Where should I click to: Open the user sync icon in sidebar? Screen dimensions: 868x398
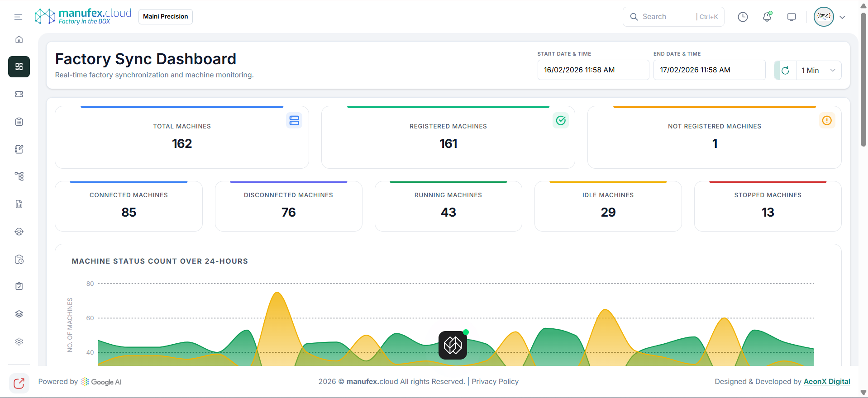click(x=19, y=232)
